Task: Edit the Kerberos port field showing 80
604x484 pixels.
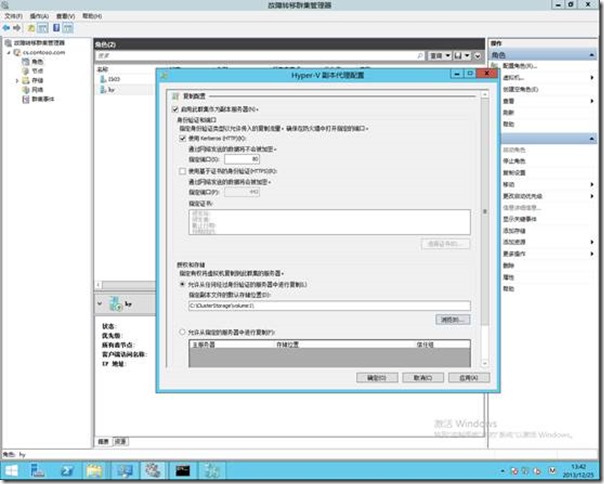Action: (242, 159)
